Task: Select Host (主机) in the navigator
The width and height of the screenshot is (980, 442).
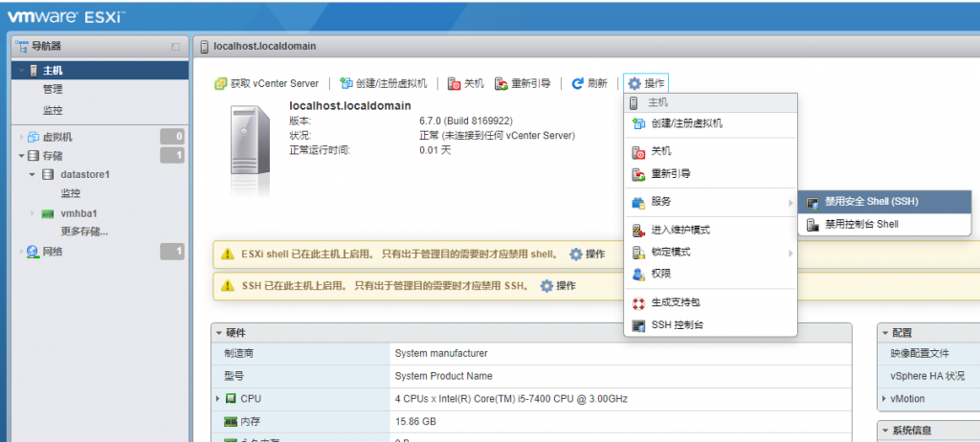Action: click(100, 71)
